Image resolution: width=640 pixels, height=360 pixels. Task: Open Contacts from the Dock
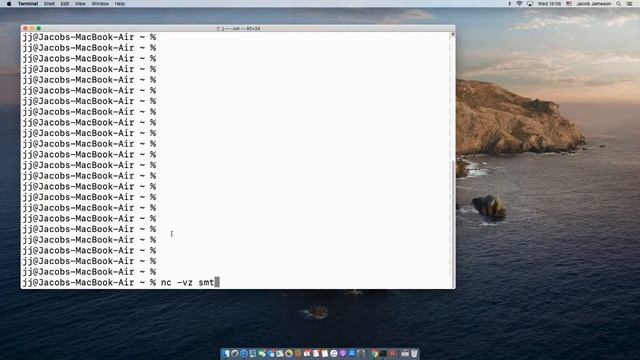coord(298,353)
